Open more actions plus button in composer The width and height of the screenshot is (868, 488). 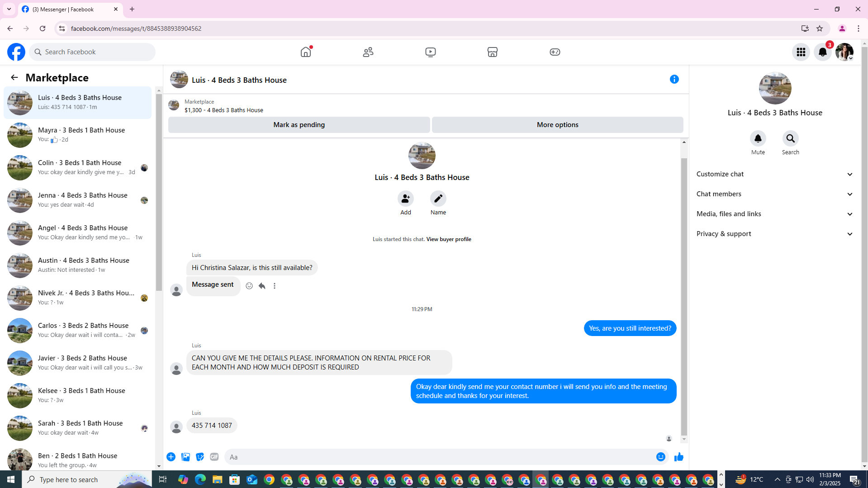[171, 457]
